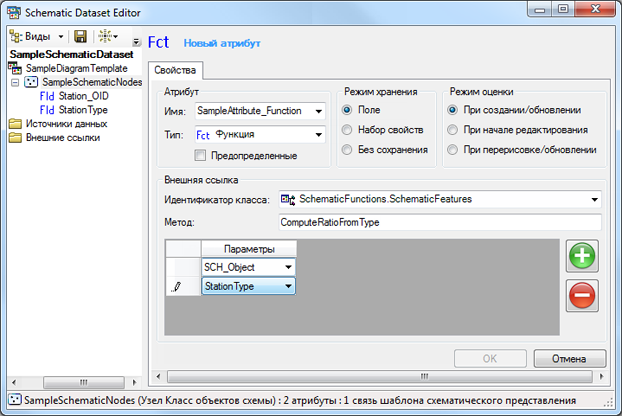Click the SCH_Object row header cell
The image size is (622, 416).
click(183, 267)
